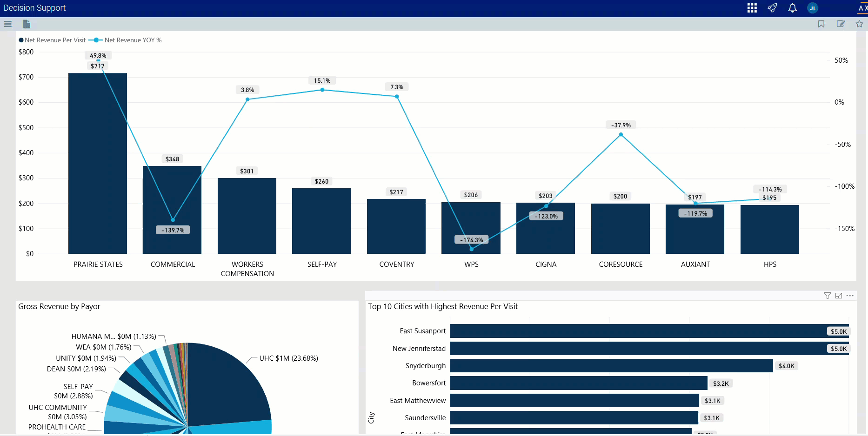868x436 pixels.
Task: Open more options ellipsis on cities chart
Action: tap(850, 296)
